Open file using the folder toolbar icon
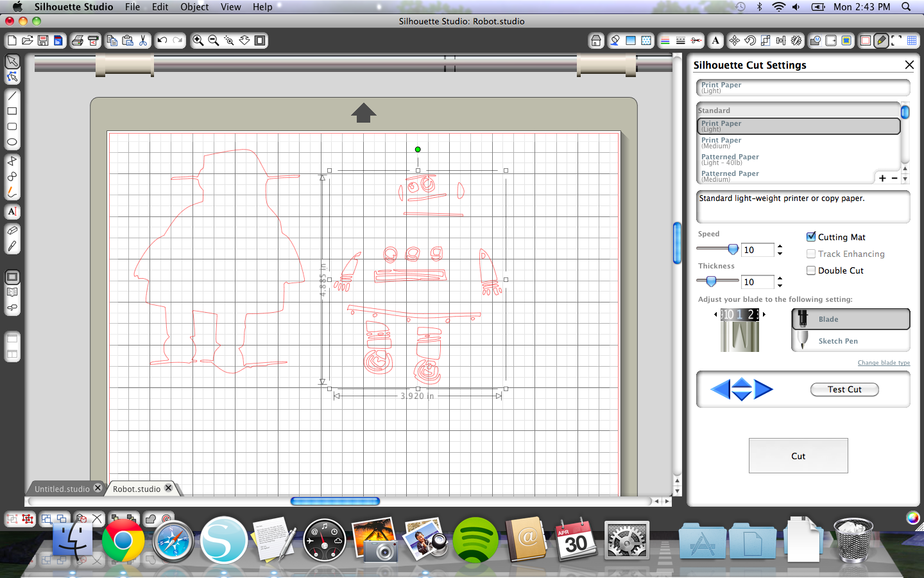Screen dimensions: 924x578 coord(28,40)
